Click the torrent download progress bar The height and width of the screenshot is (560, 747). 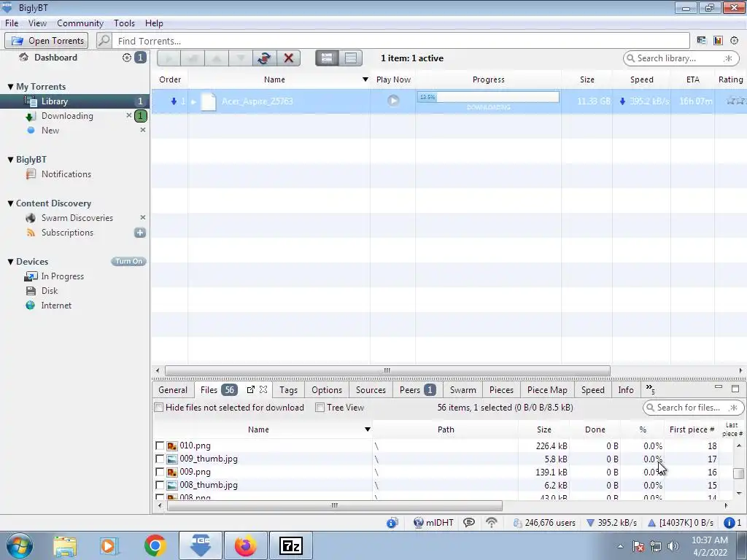[488, 97]
